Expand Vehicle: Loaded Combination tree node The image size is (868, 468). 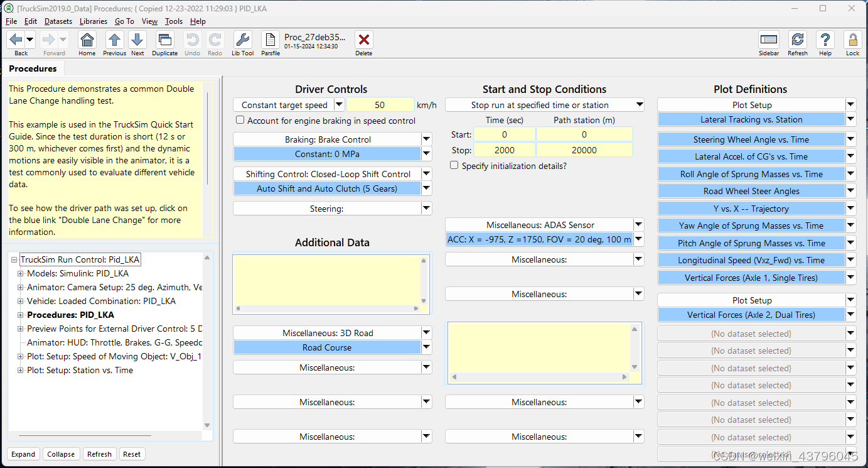pos(21,301)
